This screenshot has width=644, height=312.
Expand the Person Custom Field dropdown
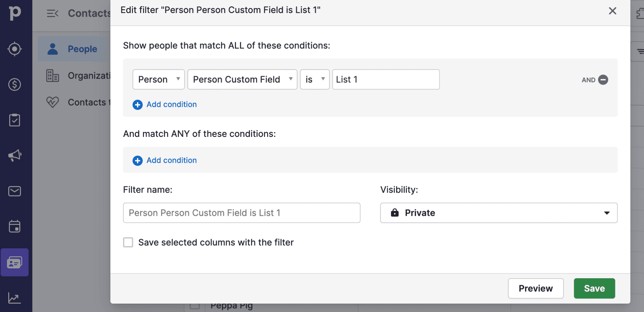tap(242, 80)
